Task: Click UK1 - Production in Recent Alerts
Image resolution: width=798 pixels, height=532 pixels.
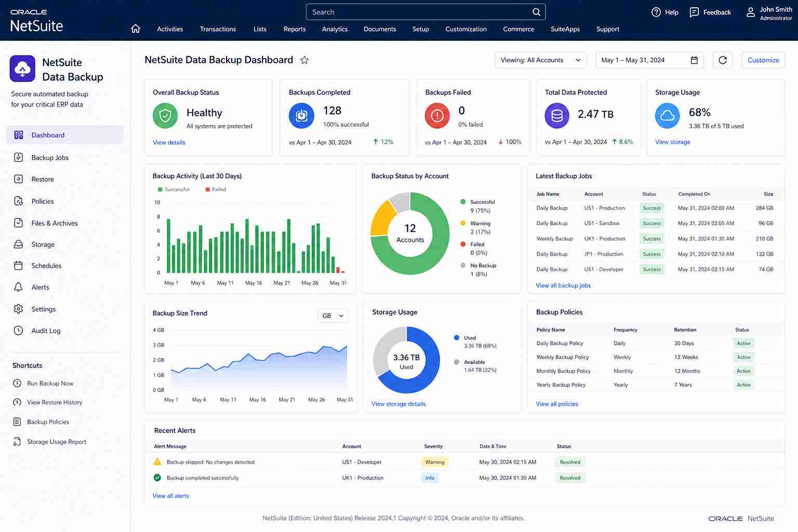Action: (363, 478)
